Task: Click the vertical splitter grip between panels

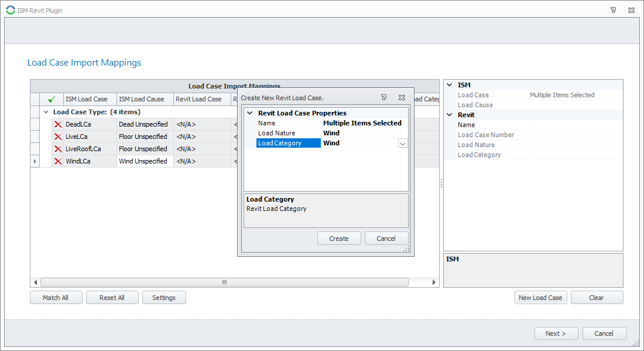Action: click(x=441, y=183)
